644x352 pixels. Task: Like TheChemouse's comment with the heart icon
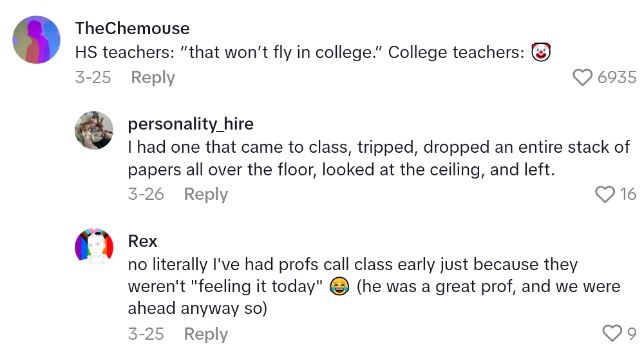[582, 77]
